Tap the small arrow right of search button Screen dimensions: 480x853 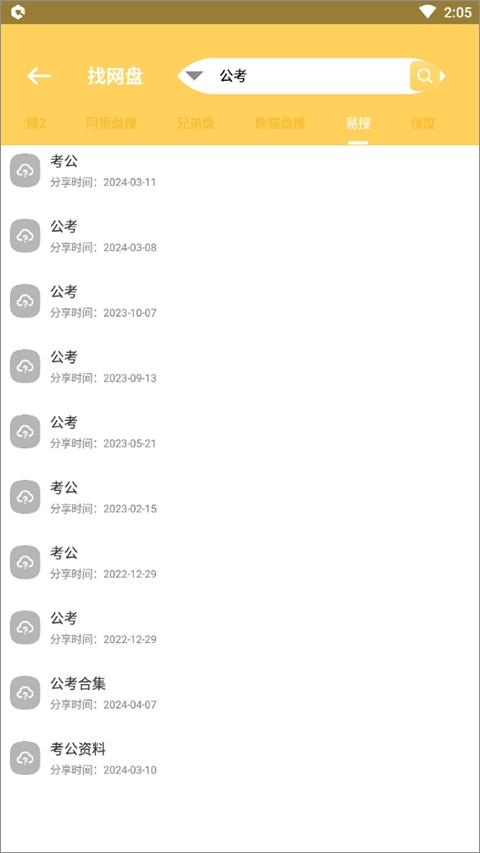(442, 76)
